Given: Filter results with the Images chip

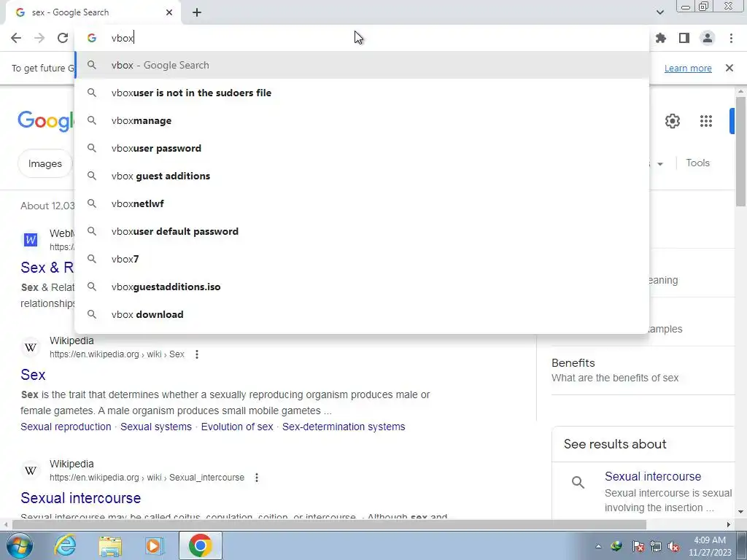Looking at the screenshot, I should [x=44, y=163].
